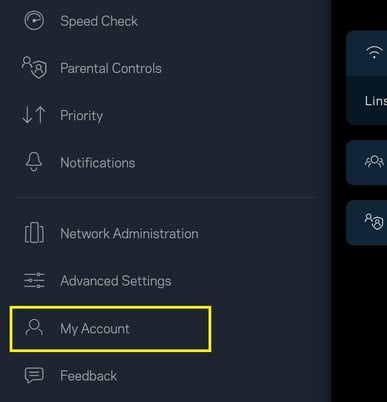Tap the devices group card icon
The width and height of the screenshot is (387, 402).
[374, 161]
